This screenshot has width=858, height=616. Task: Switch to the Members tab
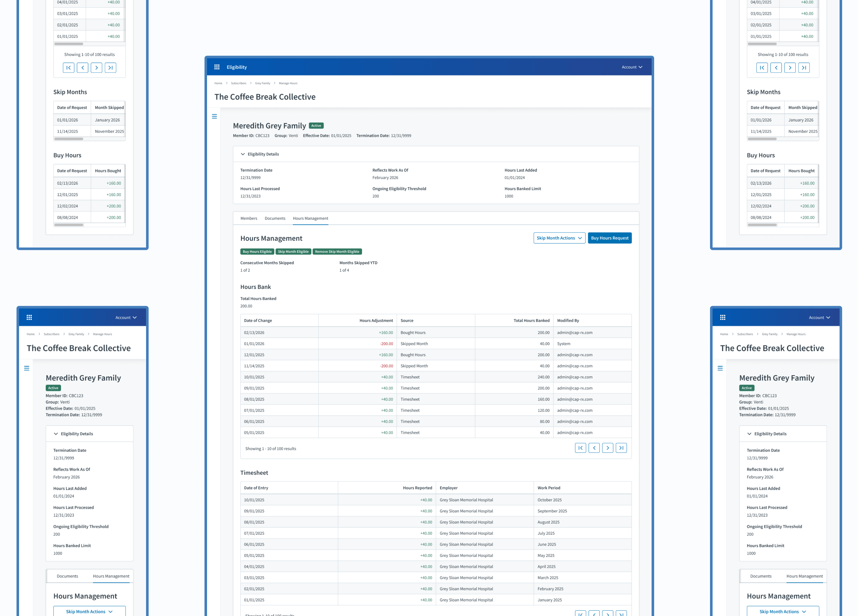(x=249, y=218)
